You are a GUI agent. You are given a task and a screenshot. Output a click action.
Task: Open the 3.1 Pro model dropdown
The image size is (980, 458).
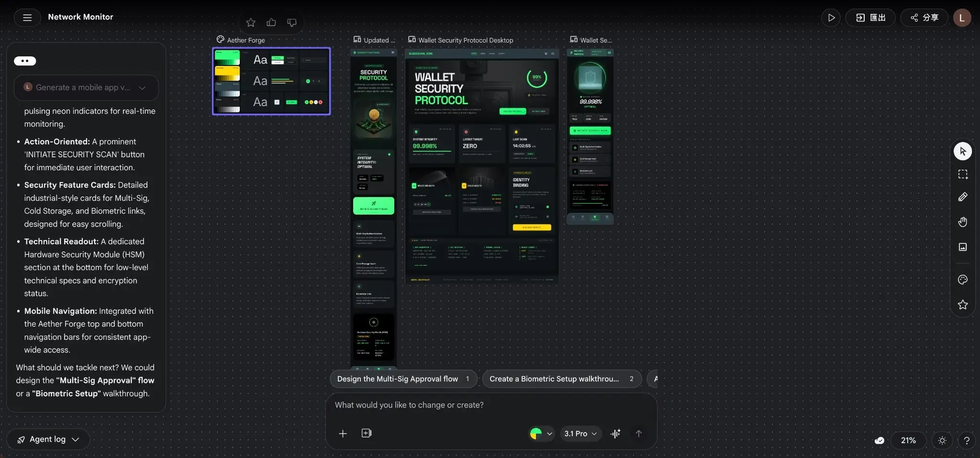coord(580,434)
